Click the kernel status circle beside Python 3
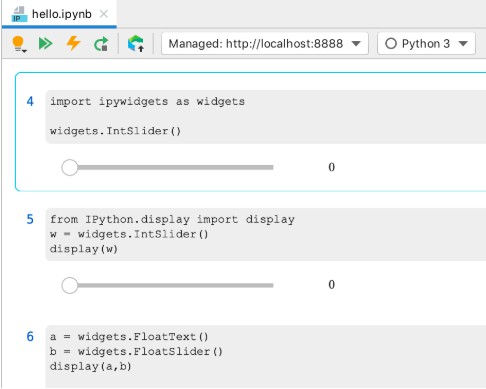Screen dimensions: 486x389 pos(391,44)
